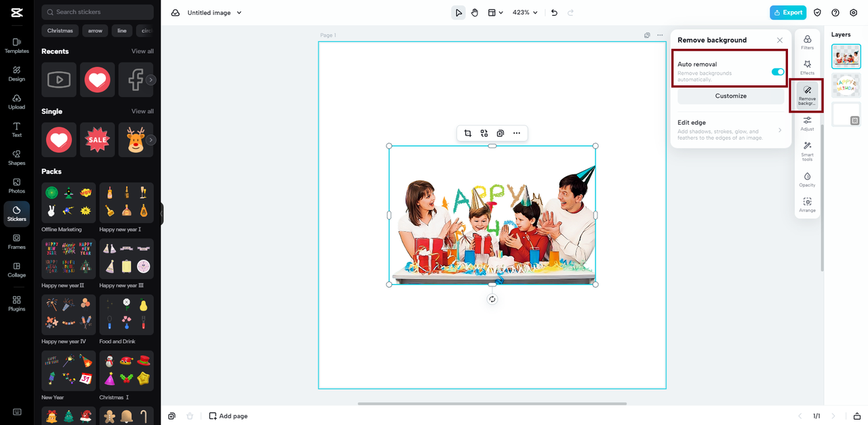Open Smart tools
Viewport: 868px width, 425px height.
(807, 151)
